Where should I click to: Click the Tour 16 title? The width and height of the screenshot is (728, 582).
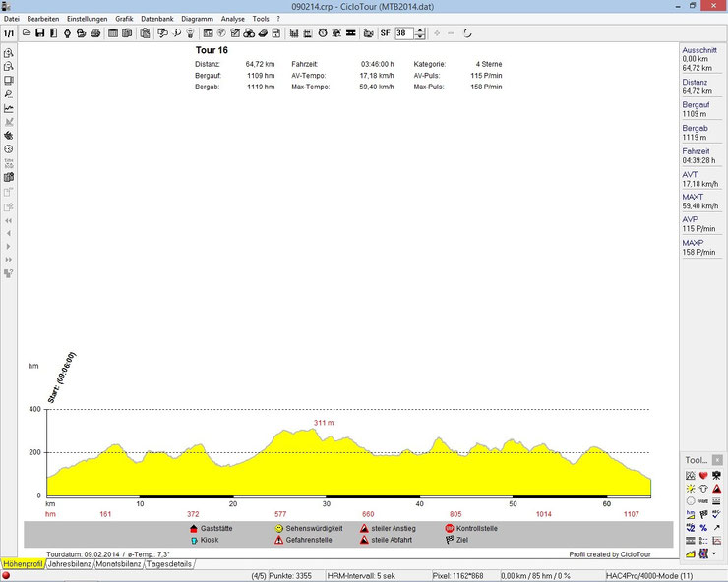pos(212,50)
